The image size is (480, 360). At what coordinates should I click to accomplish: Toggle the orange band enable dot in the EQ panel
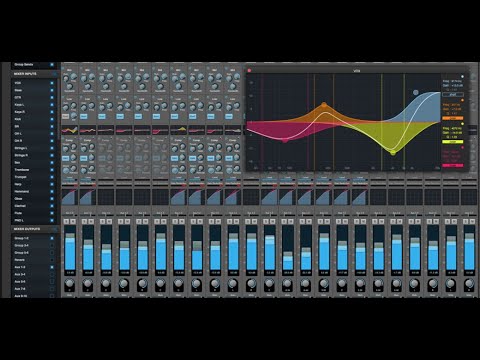click(462, 100)
